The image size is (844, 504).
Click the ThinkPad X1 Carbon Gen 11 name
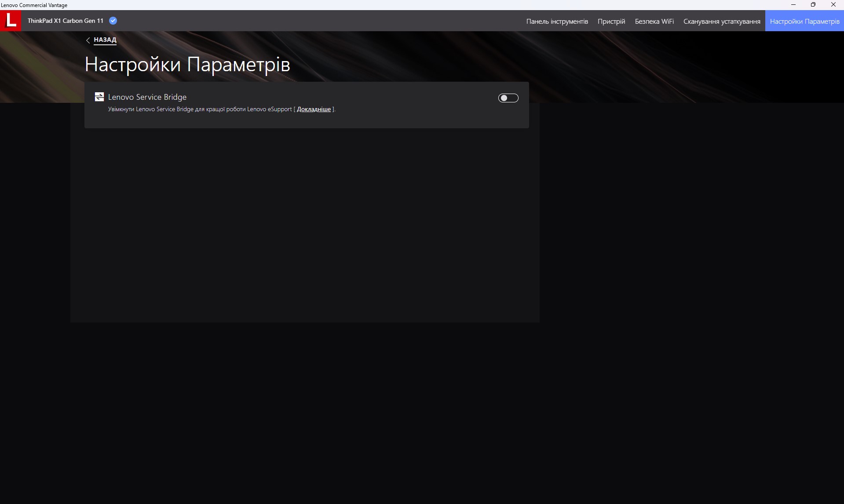66,21
